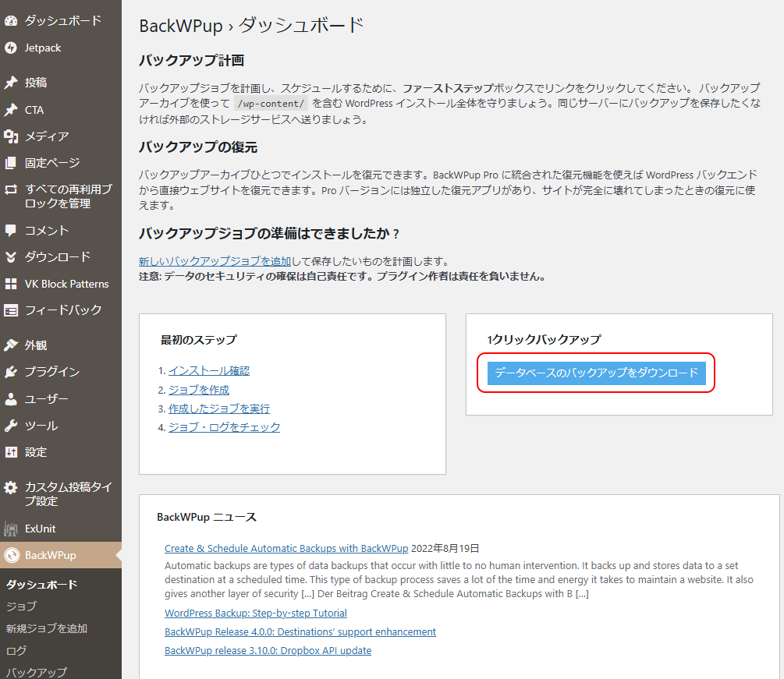The width and height of the screenshot is (784, 679).
Task: Click the media icon beside メディア
Action: click(11, 136)
